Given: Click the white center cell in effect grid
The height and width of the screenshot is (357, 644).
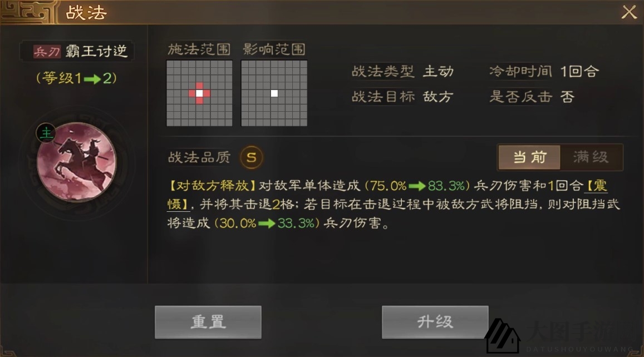Looking at the screenshot, I should (x=274, y=93).
